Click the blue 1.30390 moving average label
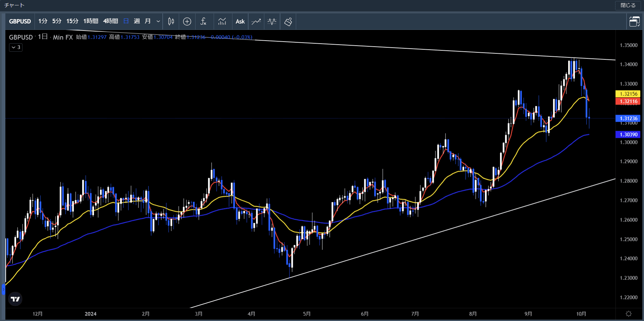The width and height of the screenshot is (644, 321). [x=628, y=135]
